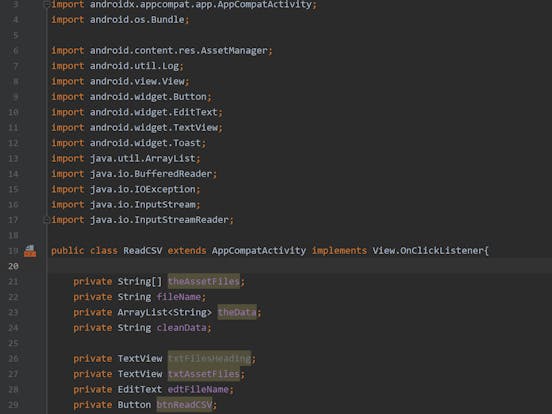Viewport: 552px width, 414px height.
Task: Click the class gutter icon beside ReadCSV
Action: [x=30, y=251]
